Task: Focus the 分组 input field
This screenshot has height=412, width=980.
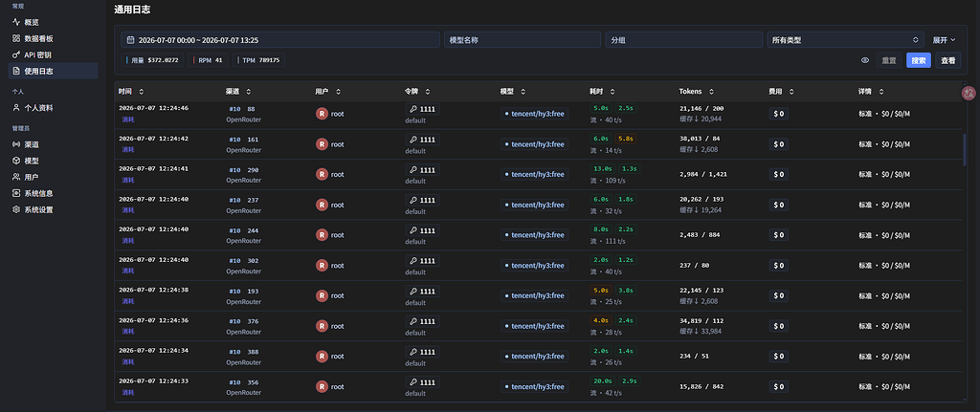Action: click(x=683, y=40)
